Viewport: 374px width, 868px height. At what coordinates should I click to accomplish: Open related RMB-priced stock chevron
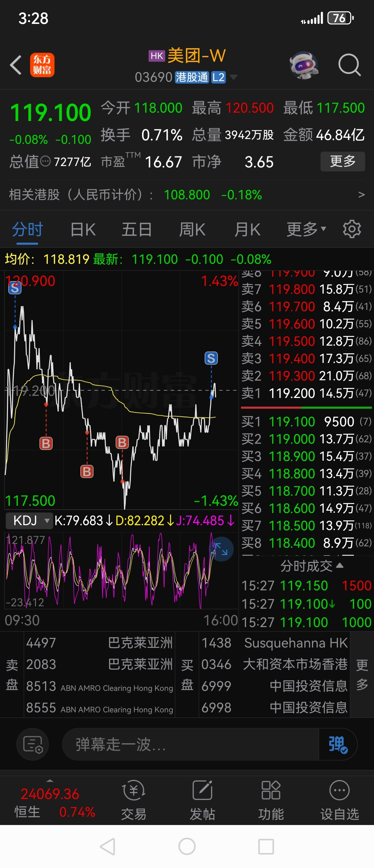361,194
